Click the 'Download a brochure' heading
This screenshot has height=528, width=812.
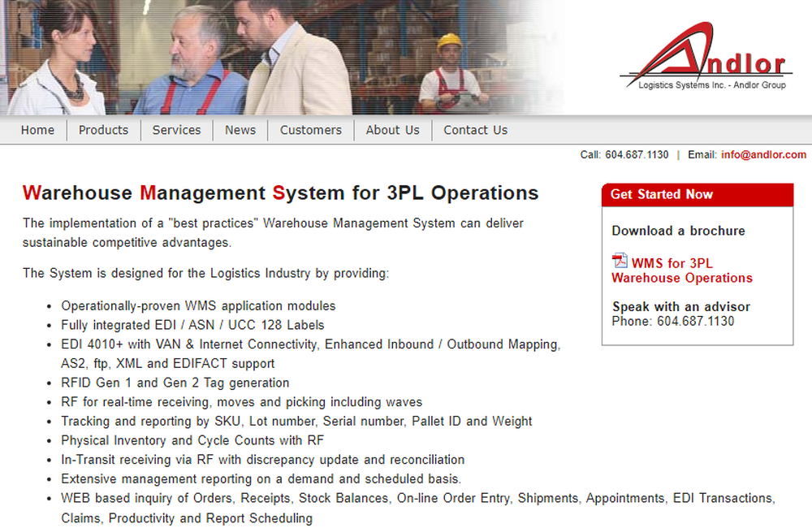click(678, 231)
